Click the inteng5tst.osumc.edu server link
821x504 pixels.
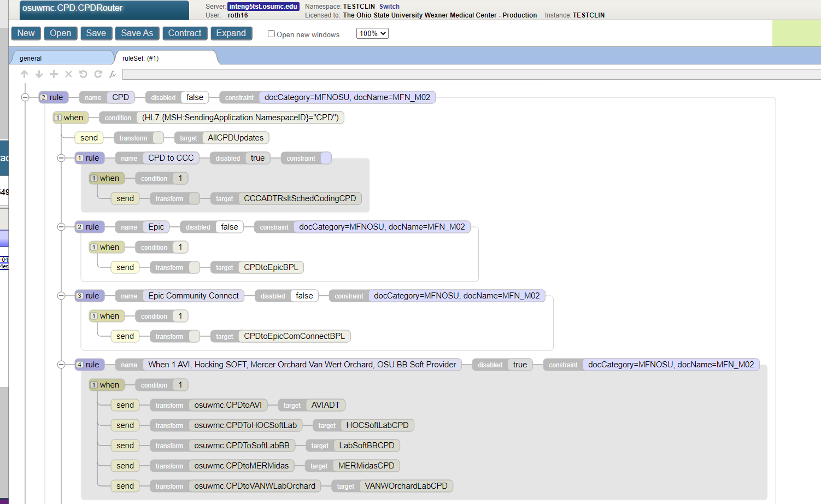point(263,7)
